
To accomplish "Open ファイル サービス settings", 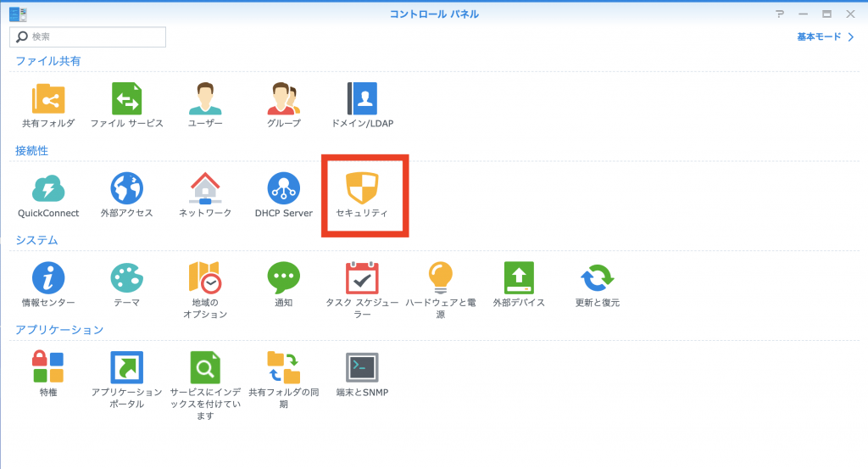I will [126, 99].
